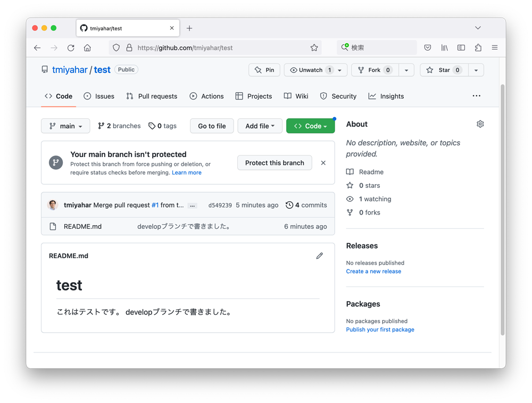Dismiss the branch protection notice
The image size is (532, 403).
(x=323, y=163)
